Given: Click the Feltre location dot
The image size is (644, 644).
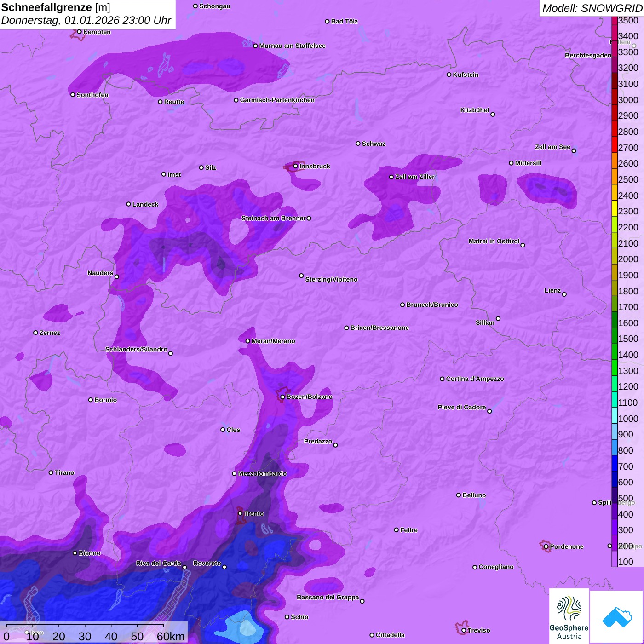Looking at the screenshot, I should point(397,530).
